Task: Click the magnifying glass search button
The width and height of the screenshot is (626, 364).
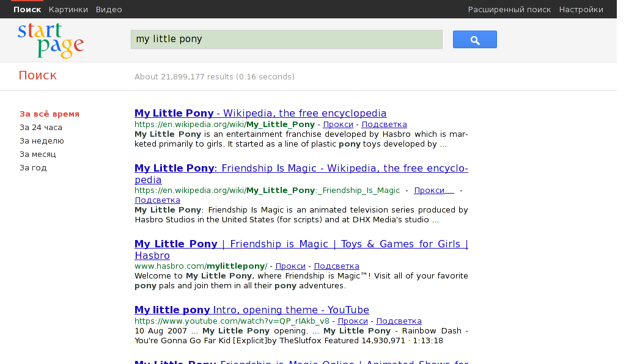Action: pos(474,40)
